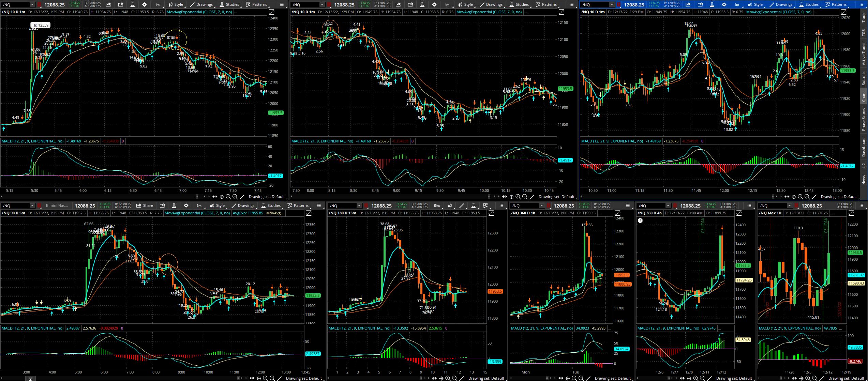Open the Trade sidebar tab
The width and height of the screenshot is (868, 381).
tap(864, 17)
